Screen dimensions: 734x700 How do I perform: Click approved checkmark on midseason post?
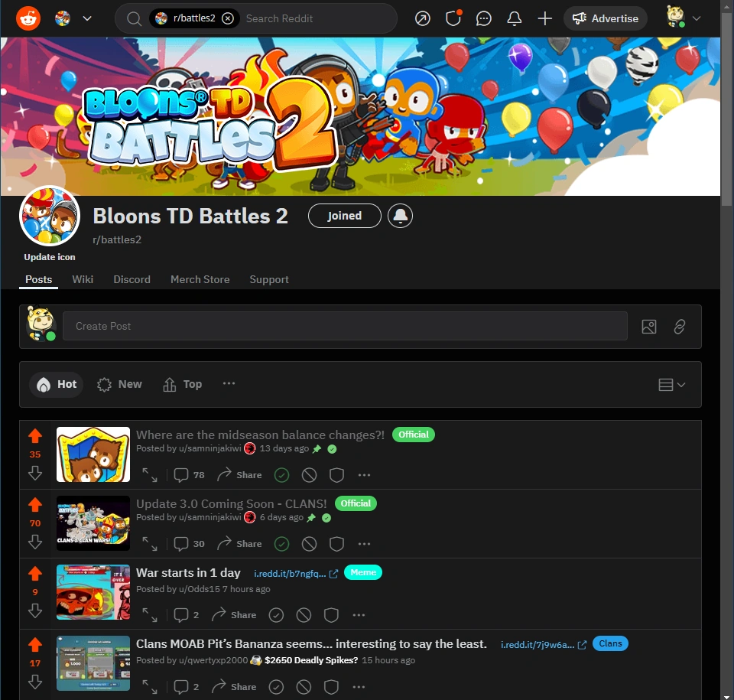pos(281,475)
